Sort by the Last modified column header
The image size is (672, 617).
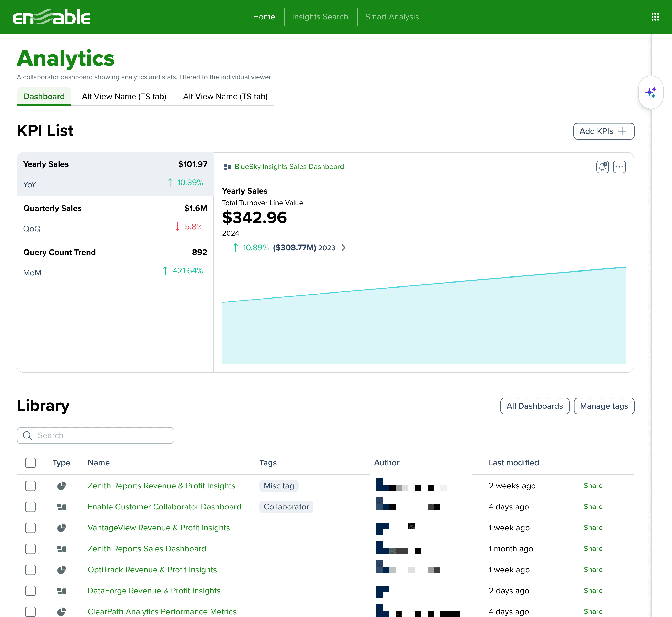514,463
